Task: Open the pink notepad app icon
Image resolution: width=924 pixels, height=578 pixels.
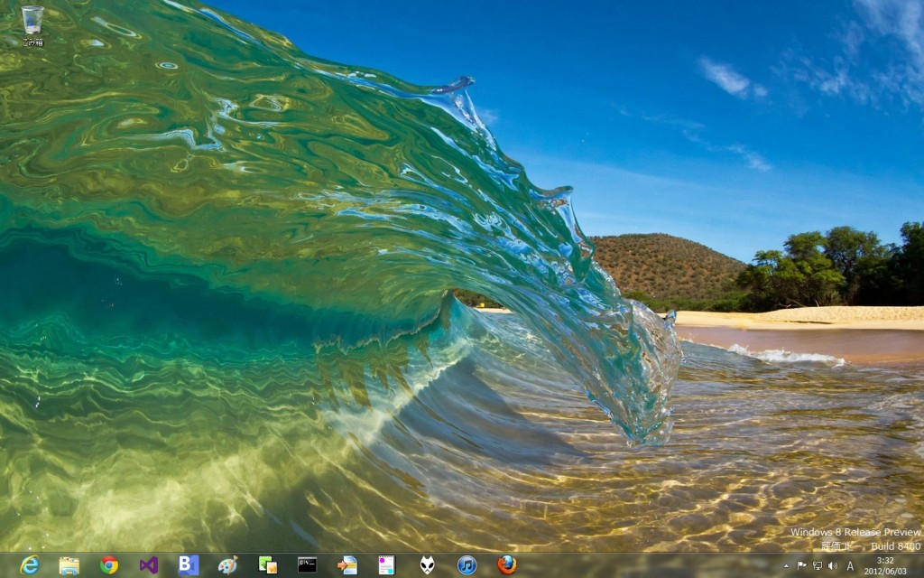Action: point(387,565)
